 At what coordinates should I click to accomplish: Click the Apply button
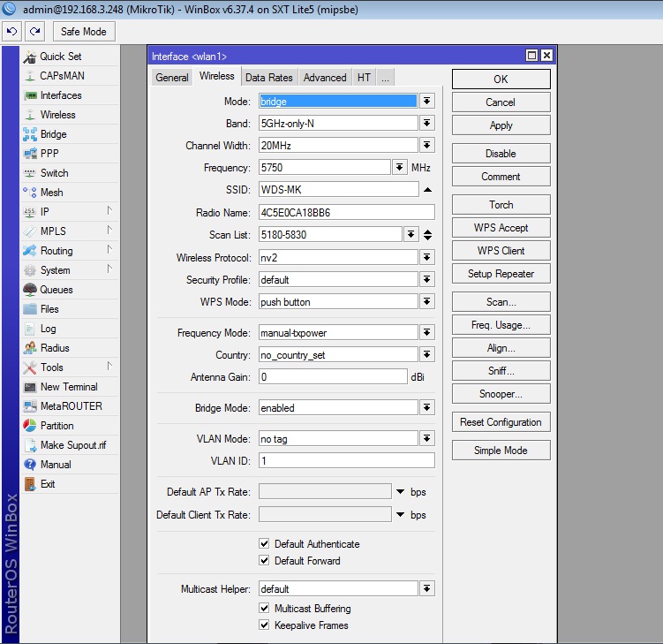tap(501, 125)
